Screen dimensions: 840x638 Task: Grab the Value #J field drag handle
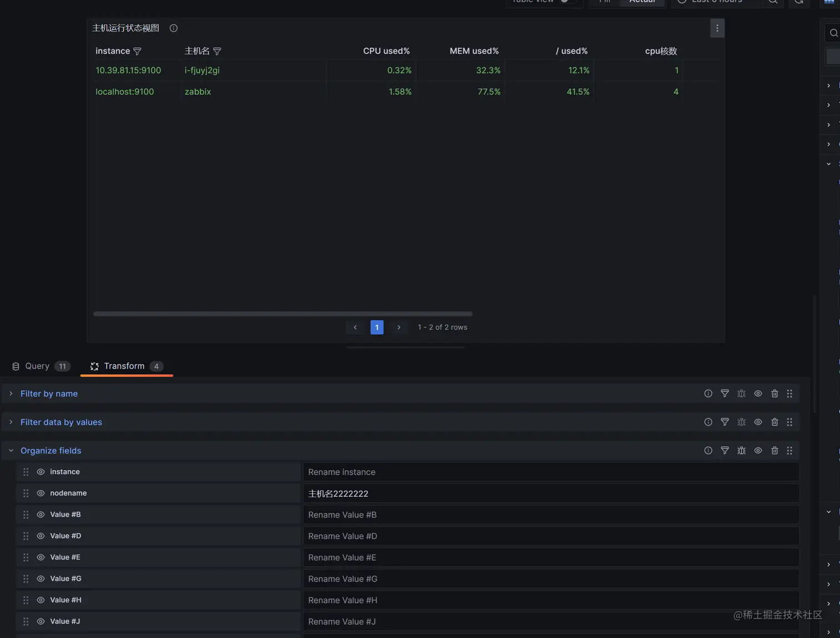click(26, 621)
